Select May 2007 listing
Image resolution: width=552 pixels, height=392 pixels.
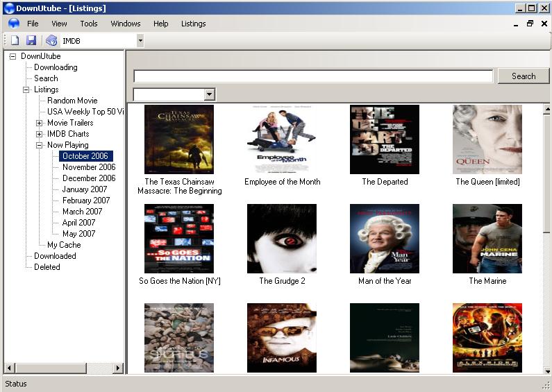[79, 234]
